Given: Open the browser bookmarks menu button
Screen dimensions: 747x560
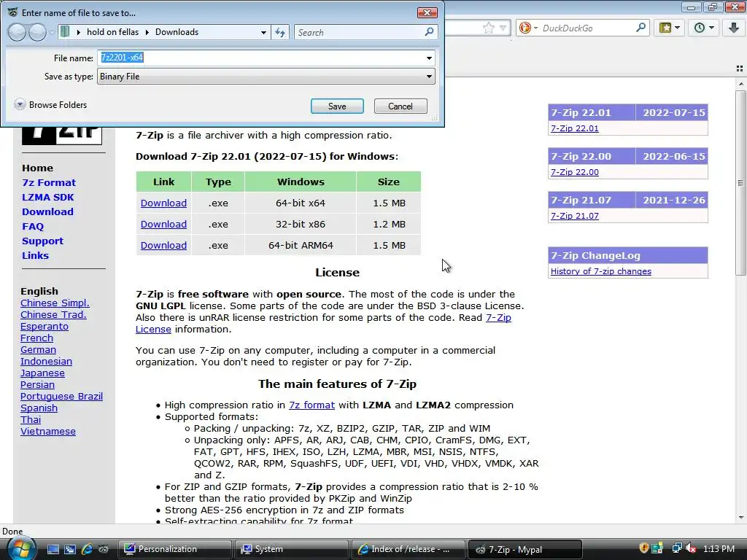Looking at the screenshot, I should pyautogui.click(x=670, y=28).
